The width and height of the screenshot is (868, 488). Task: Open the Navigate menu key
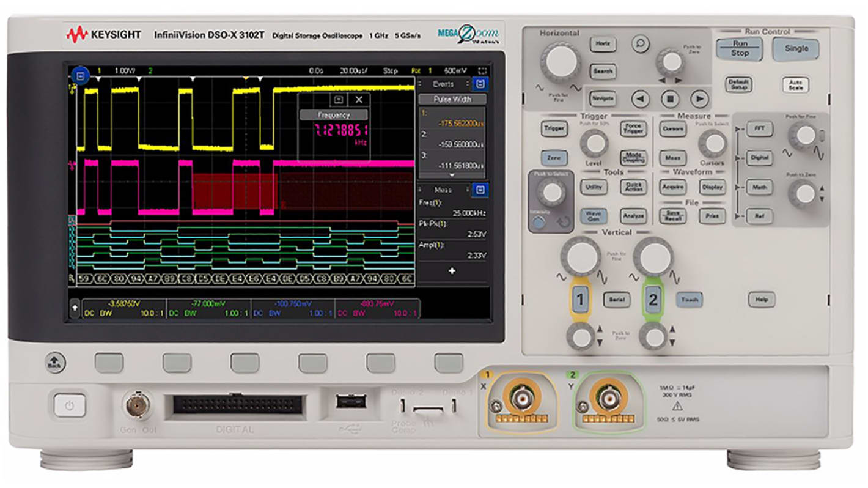point(603,98)
